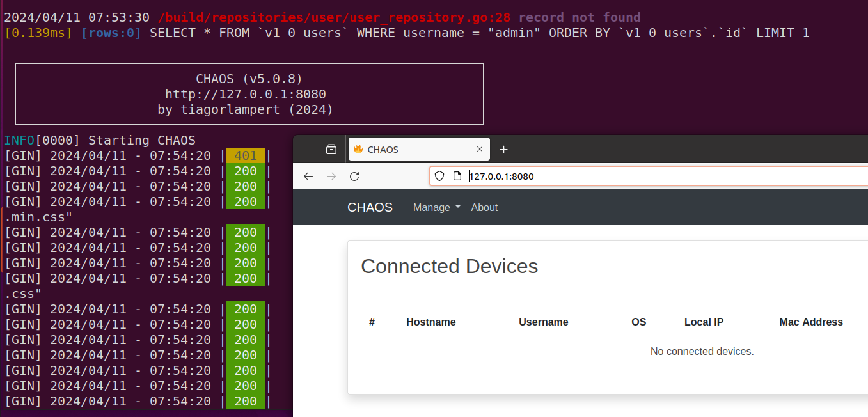Click the Hostname column header
This screenshot has height=417, width=868.
430,322
